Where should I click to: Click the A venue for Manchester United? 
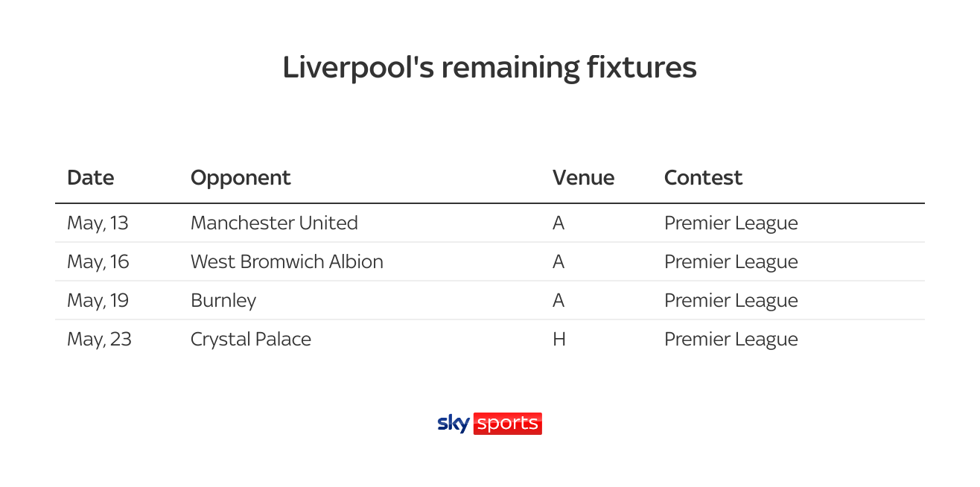(559, 223)
